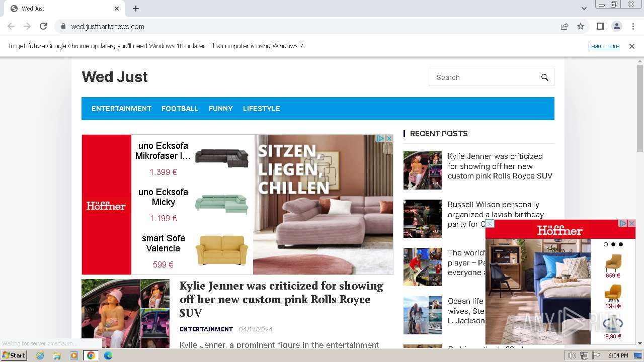Open the FOOTBALL menu item

[180, 109]
